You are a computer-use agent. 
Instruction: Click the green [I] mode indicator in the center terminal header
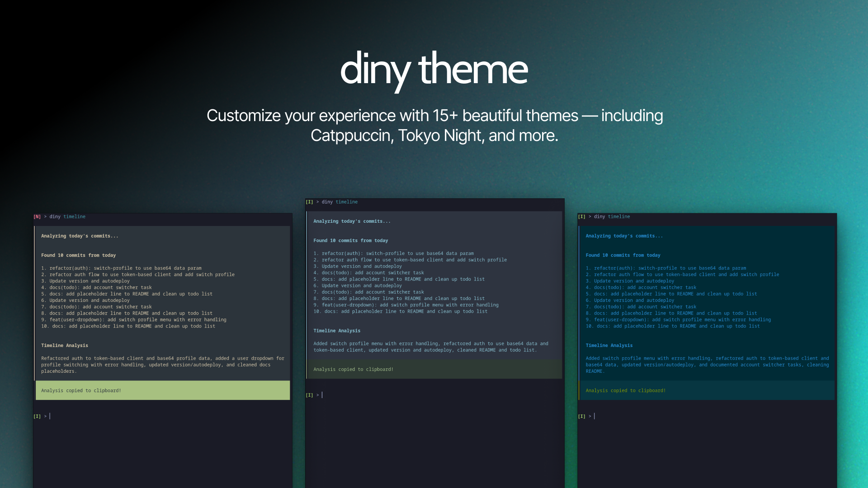coord(310,202)
